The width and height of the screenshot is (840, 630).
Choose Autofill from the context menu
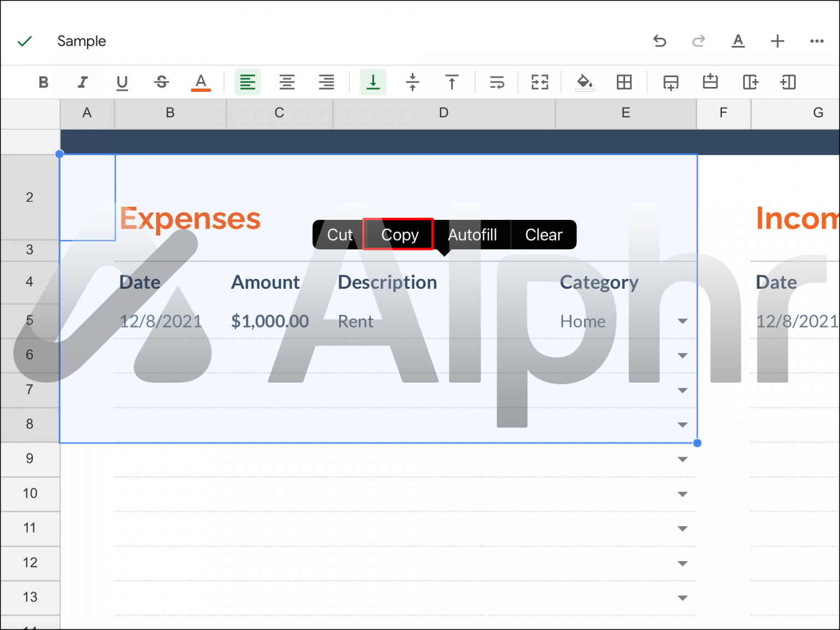[x=472, y=234]
